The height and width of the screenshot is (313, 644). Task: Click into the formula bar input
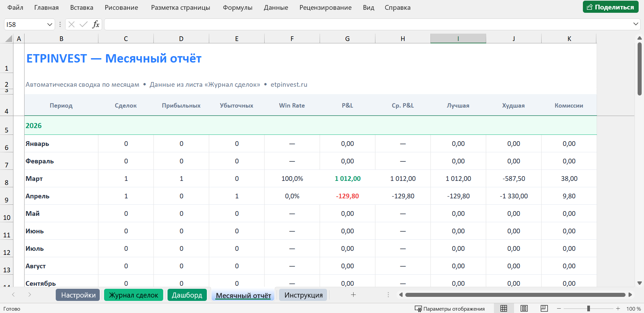point(368,24)
